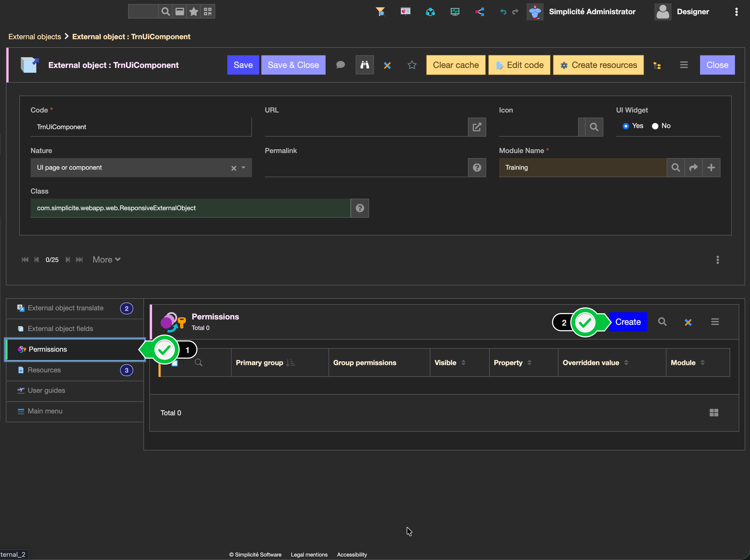Click the Class field help icon

[x=360, y=208]
